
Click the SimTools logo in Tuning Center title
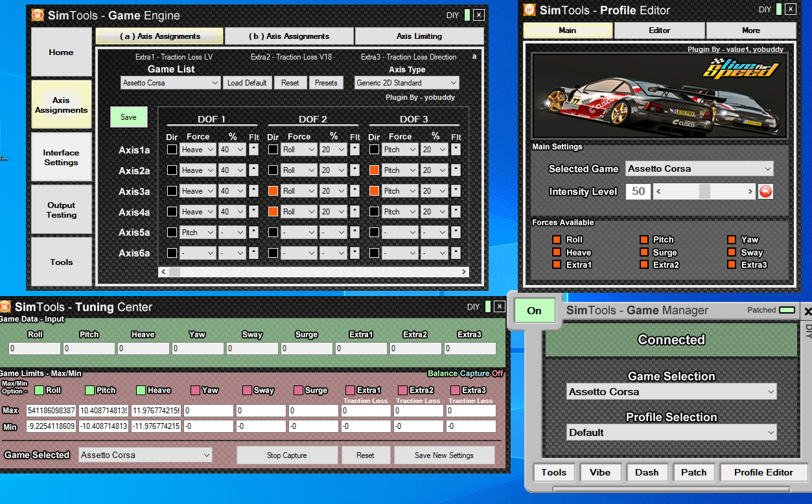click(x=5, y=307)
